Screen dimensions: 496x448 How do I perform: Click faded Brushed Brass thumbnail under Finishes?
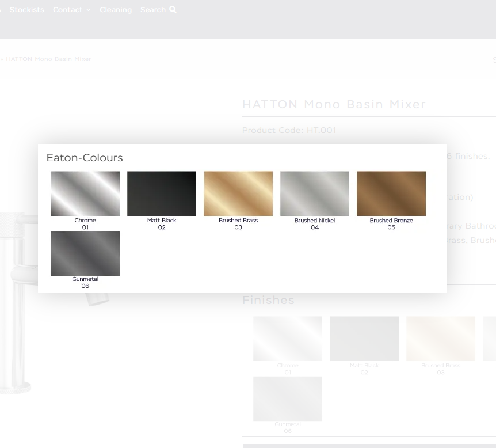click(x=441, y=339)
